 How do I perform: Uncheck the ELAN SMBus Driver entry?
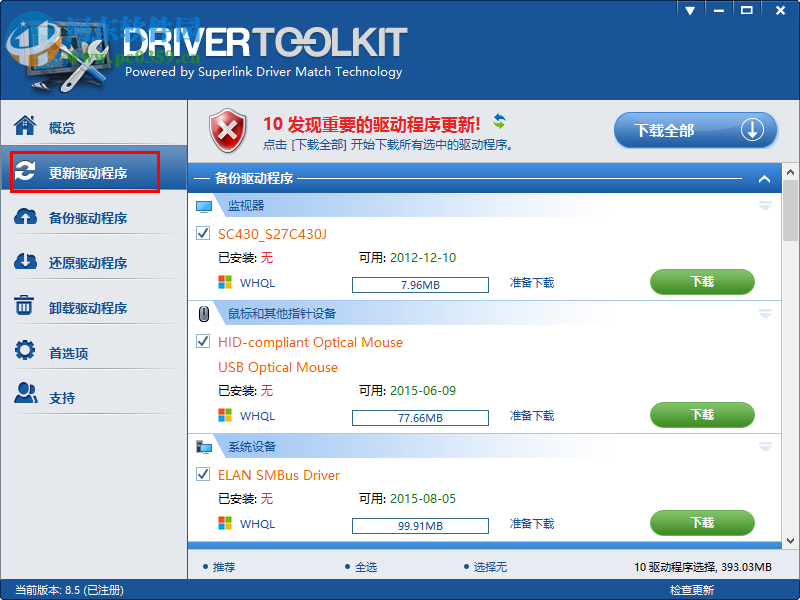pyautogui.click(x=203, y=474)
